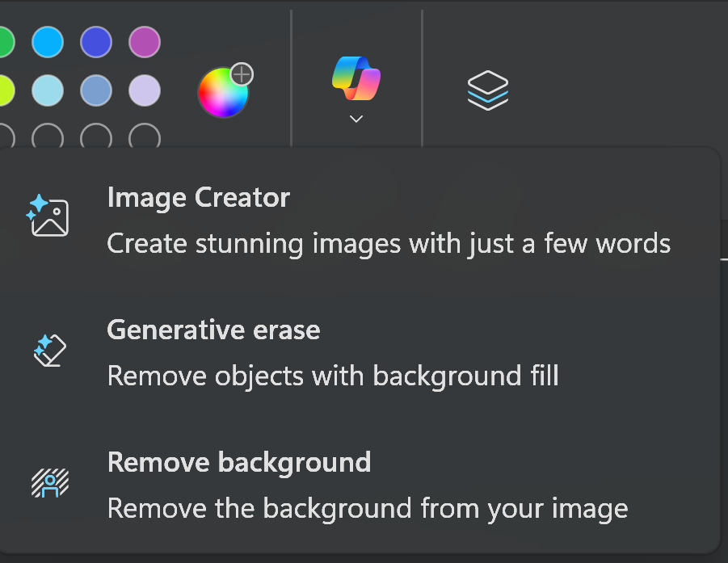Pick the partially visible lime swatch
The width and height of the screenshot is (728, 563).
pyautogui.click(x=5, y=90)
